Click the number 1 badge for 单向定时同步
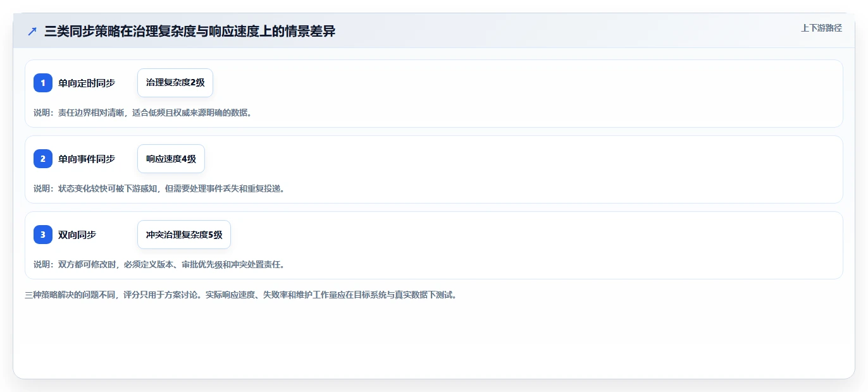Viewport: 868px width, 392px height. tap(43, 83)
